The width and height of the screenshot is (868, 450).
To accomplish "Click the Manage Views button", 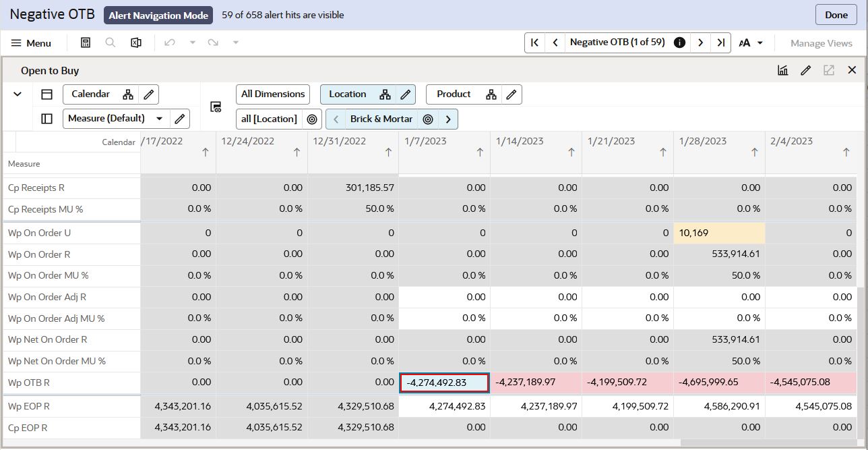I will [821, 43].
